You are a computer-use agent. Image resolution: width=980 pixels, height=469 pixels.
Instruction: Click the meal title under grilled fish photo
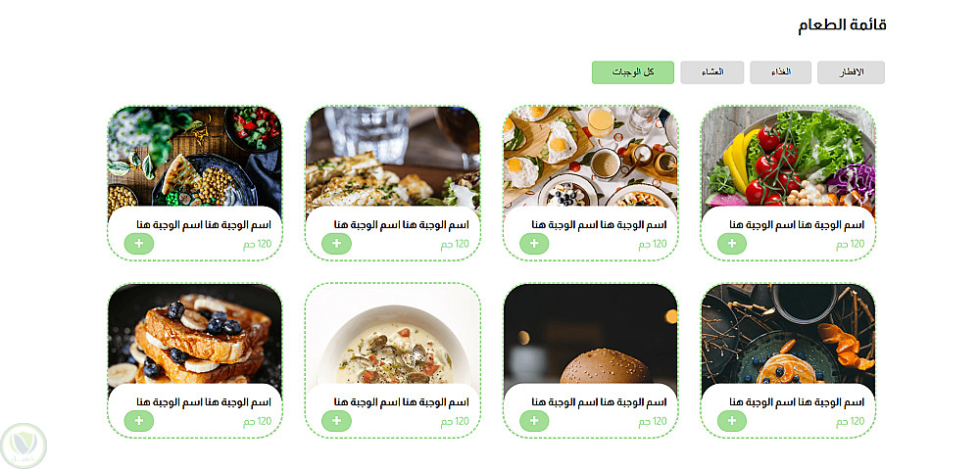pos(402,225)
